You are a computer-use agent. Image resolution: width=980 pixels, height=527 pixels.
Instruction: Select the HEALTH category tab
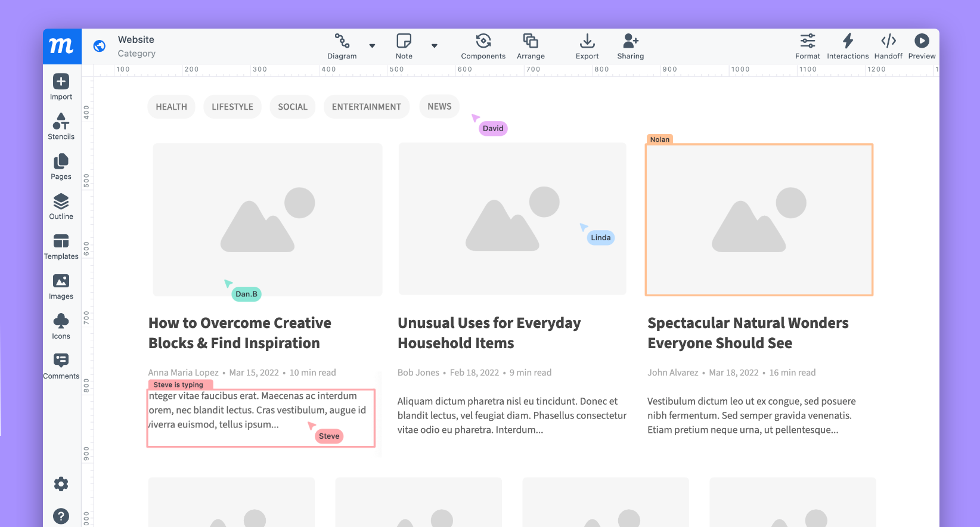coord(171,107)
